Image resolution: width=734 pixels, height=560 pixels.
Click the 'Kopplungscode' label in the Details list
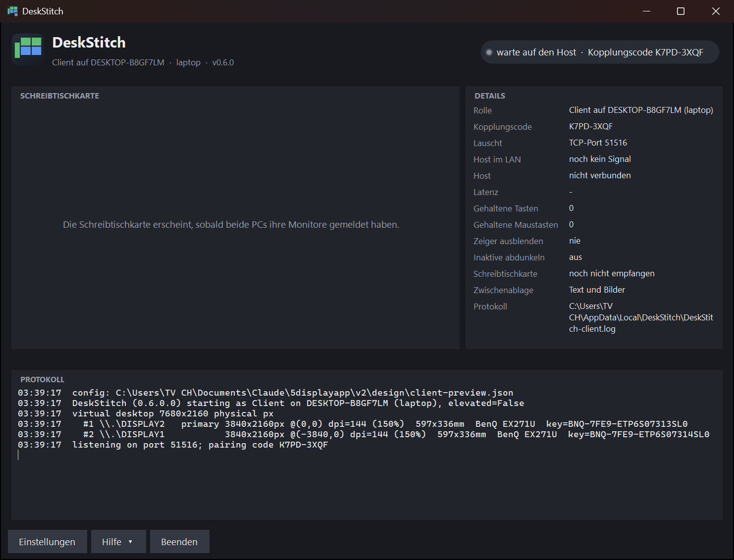coord(503,127)
